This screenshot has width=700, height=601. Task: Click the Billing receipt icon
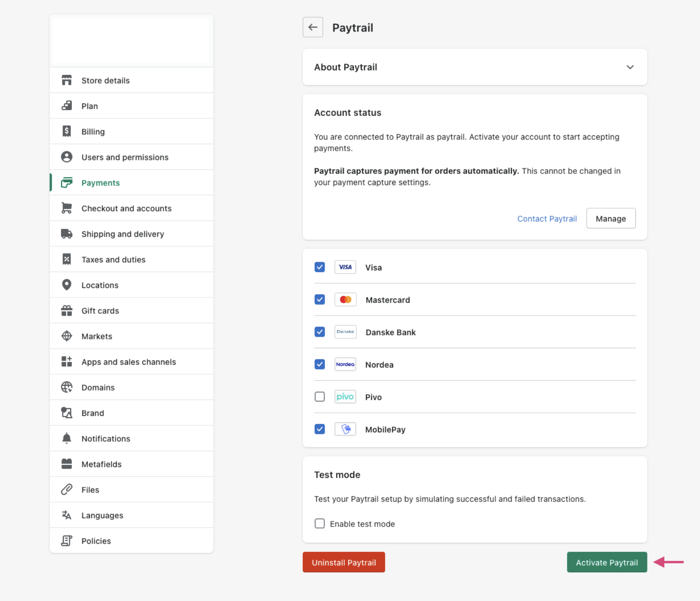click(x=67, y=131)
